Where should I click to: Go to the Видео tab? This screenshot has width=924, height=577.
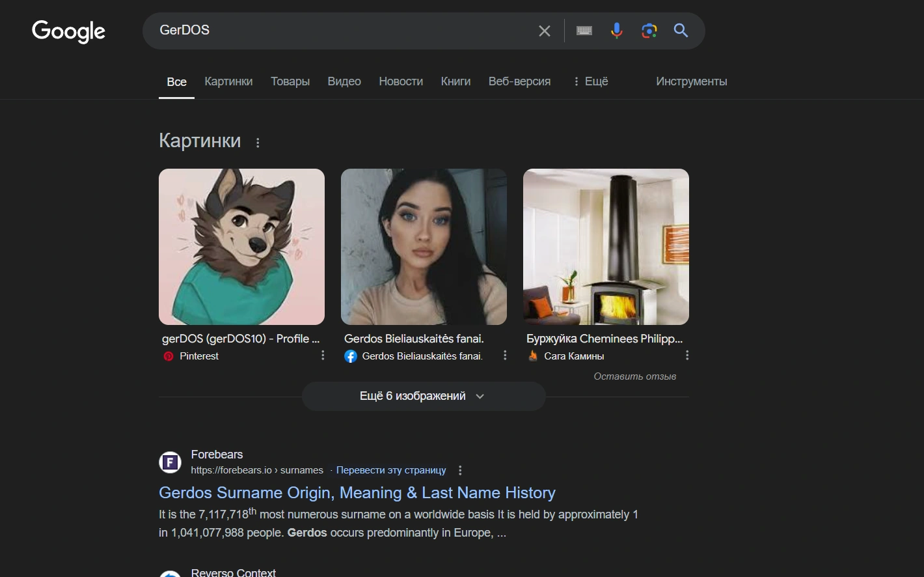click(x=344, y=81)
